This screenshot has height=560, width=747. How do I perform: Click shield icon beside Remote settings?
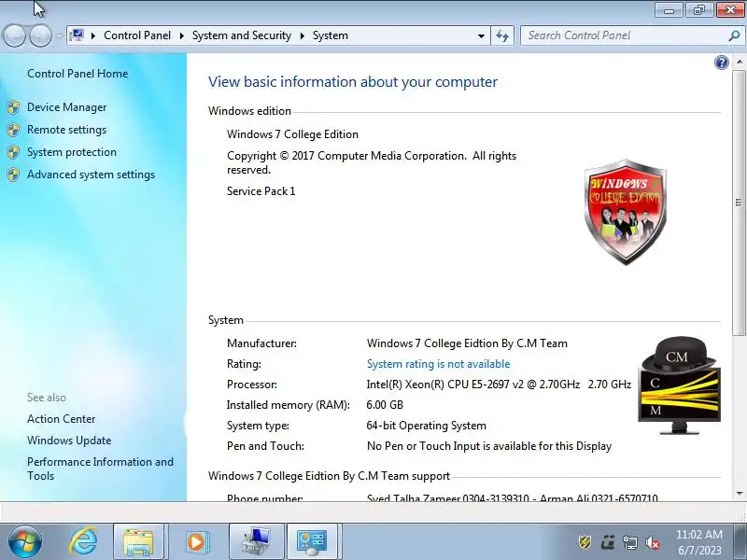point(13,130)
